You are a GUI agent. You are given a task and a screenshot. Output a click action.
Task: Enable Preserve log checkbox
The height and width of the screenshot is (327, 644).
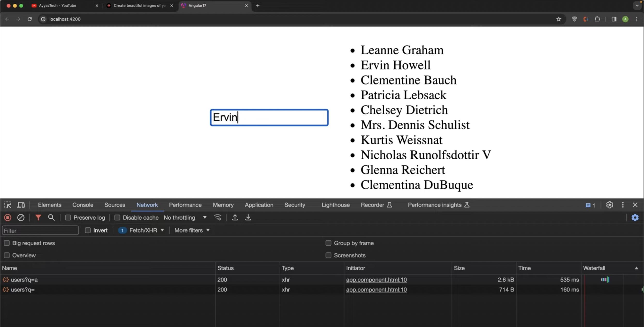click(68, 218)
